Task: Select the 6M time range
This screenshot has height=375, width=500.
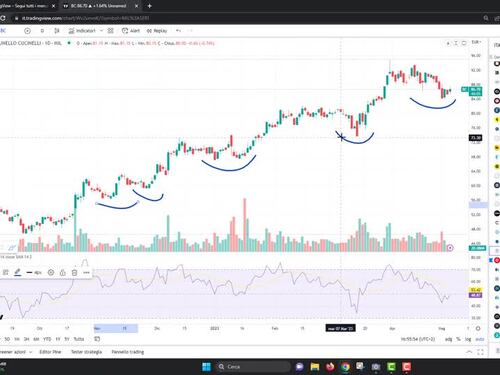Action: (x=36, y=339)
